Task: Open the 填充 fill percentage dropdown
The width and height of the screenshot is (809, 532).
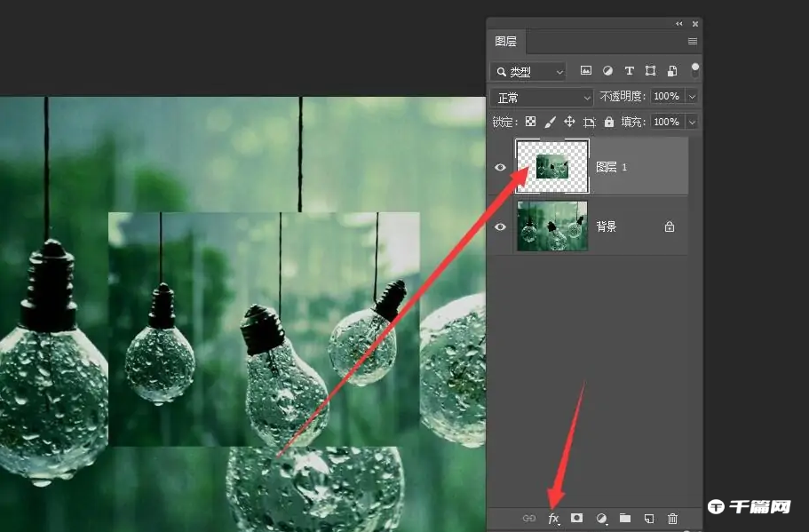Action: pos(691,122)
